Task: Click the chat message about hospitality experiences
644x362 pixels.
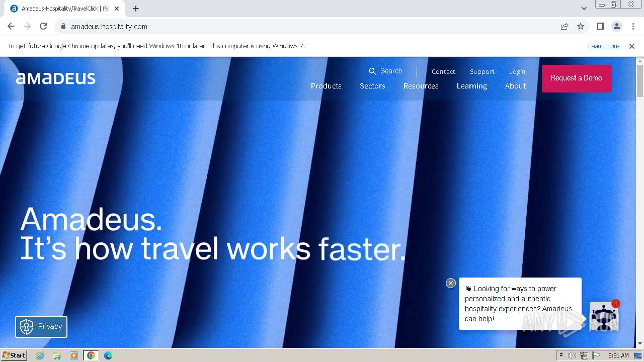Action: point(520,304)
